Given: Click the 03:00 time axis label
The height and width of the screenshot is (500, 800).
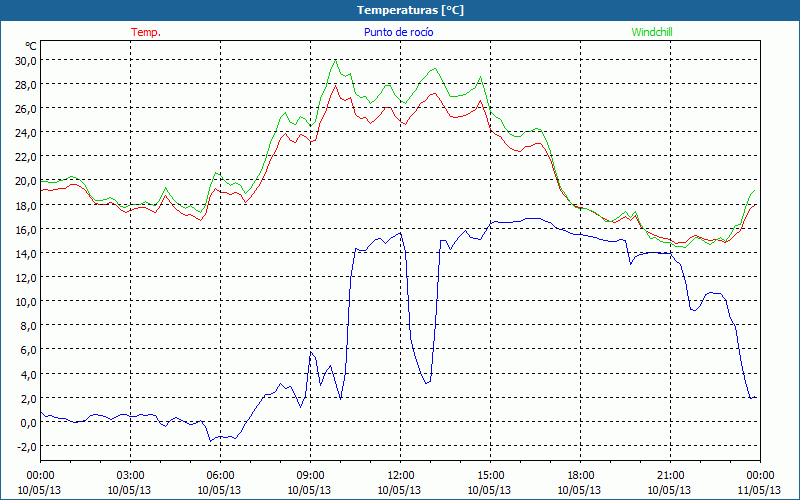Looking at the screenshot, I should (130, 475).
